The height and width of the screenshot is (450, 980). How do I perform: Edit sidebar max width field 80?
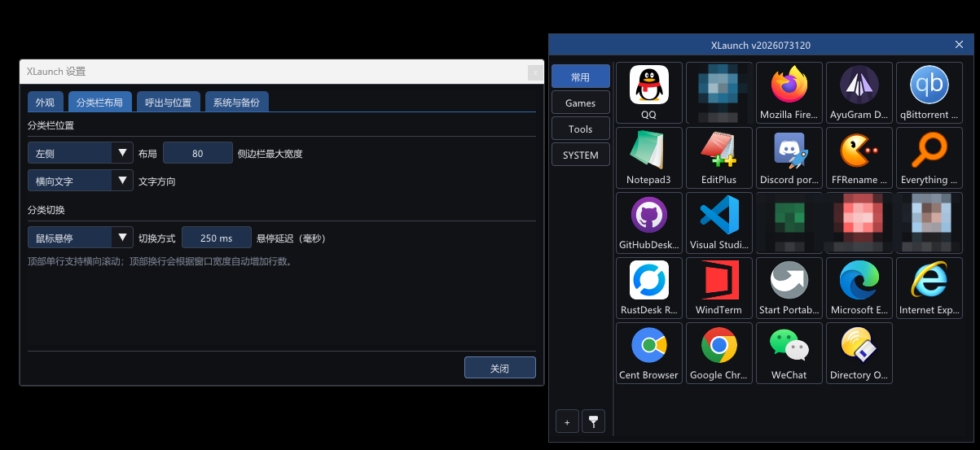[198, 153]
